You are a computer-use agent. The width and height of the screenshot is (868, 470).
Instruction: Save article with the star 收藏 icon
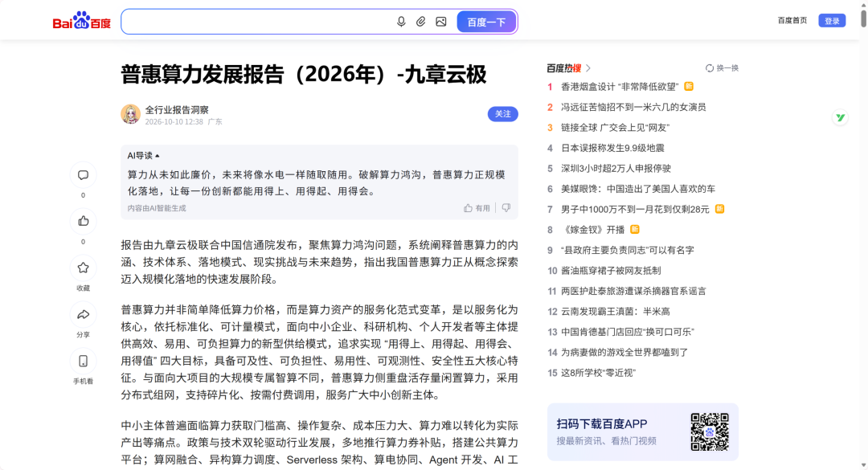(83, 268)
